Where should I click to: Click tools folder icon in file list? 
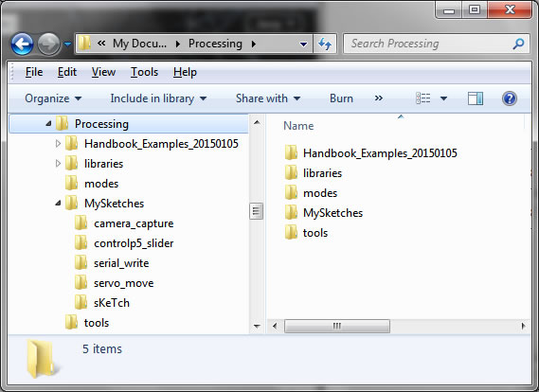click(291, 232)
